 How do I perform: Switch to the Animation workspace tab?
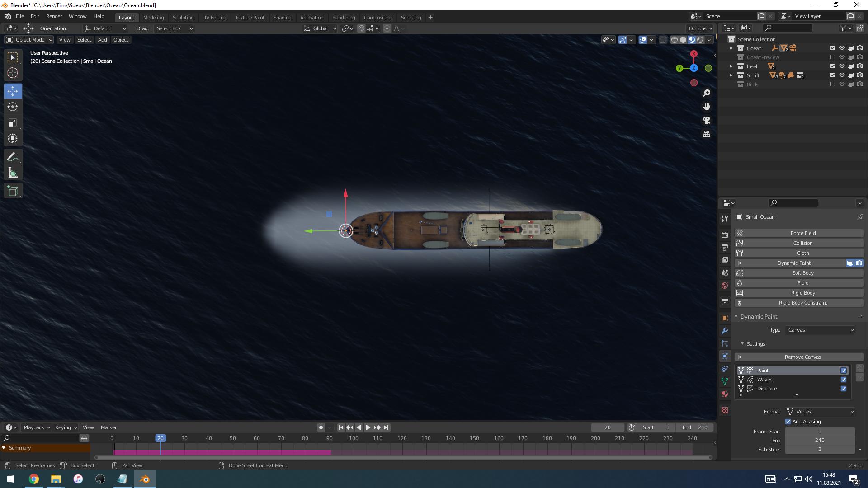pyautogui.click(x=311, y=17)
